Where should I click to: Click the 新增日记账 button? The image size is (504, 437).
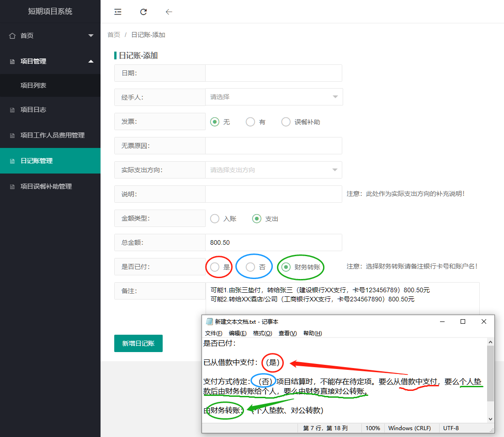[138, 343]
